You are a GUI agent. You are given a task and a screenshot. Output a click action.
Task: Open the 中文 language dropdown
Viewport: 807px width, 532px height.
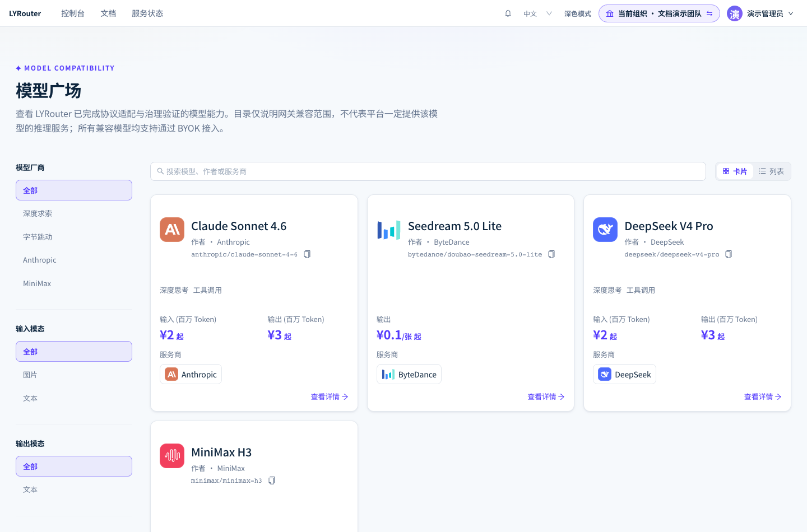pos(537,13)
